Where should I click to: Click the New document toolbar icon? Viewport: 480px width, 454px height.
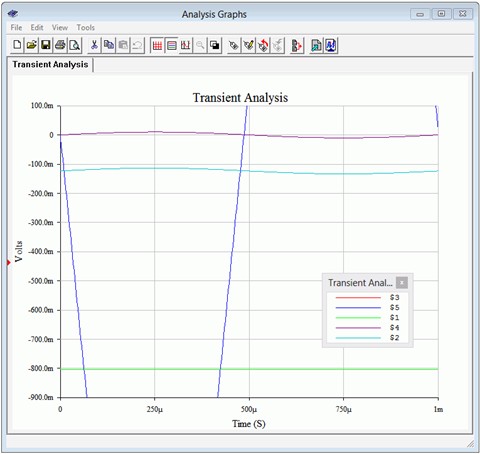pos(17,45)
